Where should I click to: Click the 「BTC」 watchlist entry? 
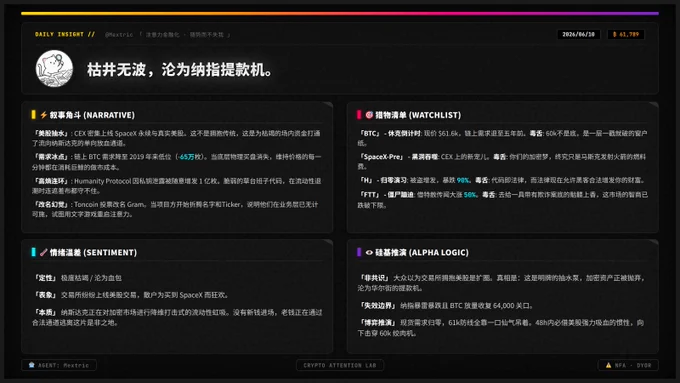502,138
